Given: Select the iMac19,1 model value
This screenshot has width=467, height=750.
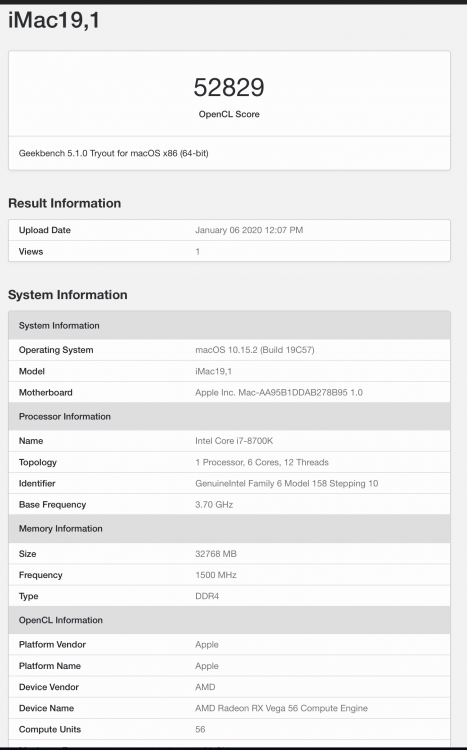Looking at the screenshot, I should 213,371.
